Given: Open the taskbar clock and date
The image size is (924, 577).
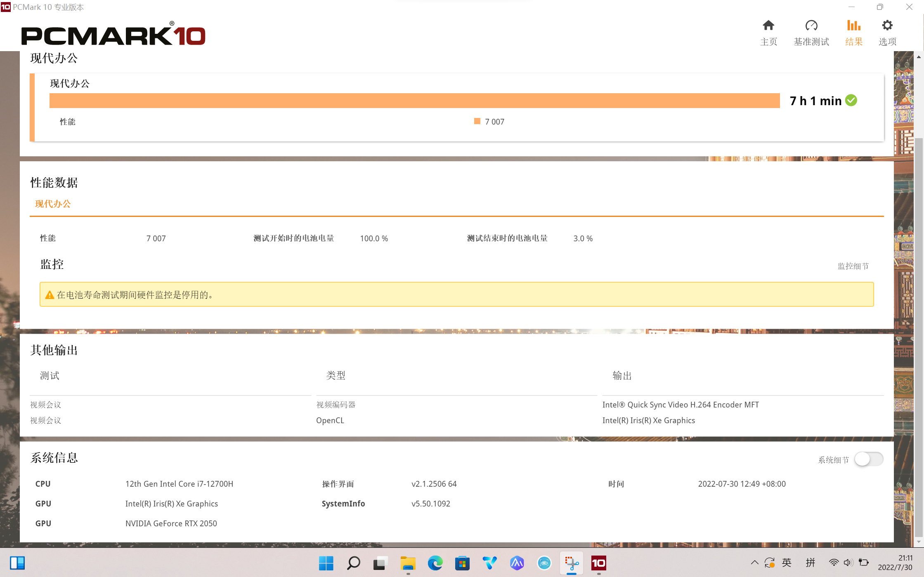Looking at the screenshot, I should (895, 563).
